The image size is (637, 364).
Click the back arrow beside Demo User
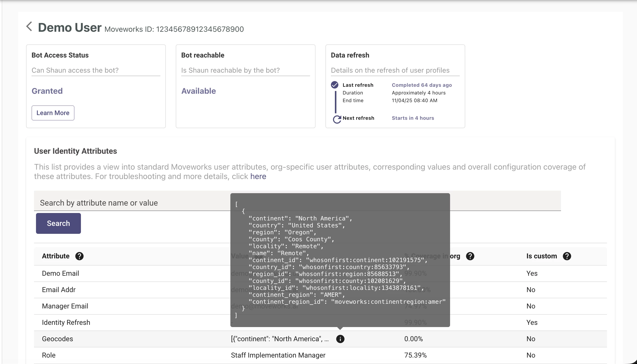click(29, 27)
